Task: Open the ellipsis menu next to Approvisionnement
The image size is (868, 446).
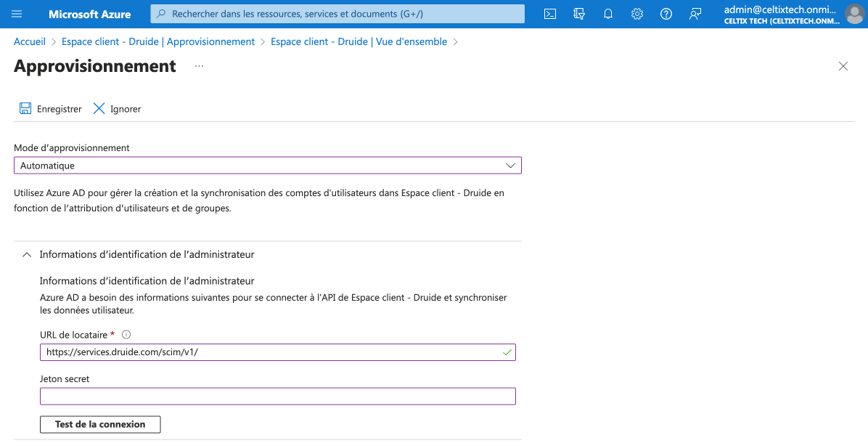Action: click(x=200, y=67)
